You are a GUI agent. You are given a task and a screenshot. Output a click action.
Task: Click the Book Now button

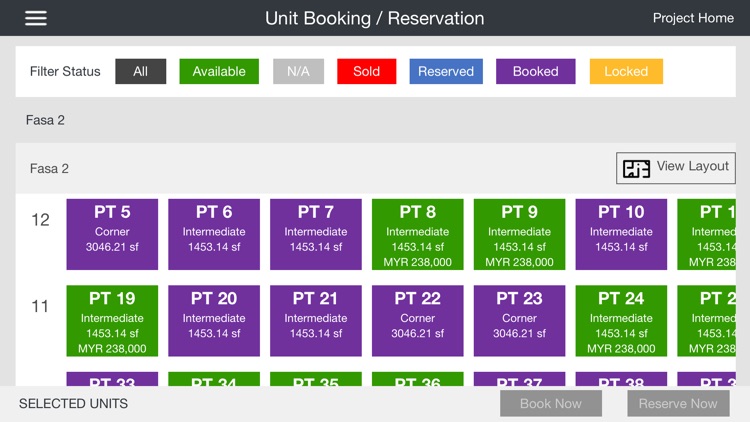tap(551, 403)
